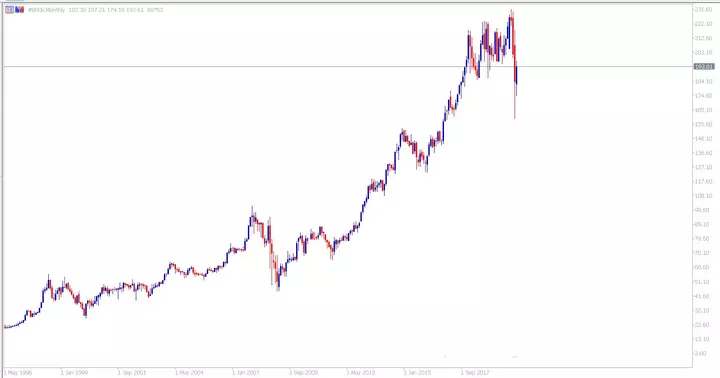Screen dimensions: 720x378
Task: Click the chart symbol Monthly title text
Action: 46,10
